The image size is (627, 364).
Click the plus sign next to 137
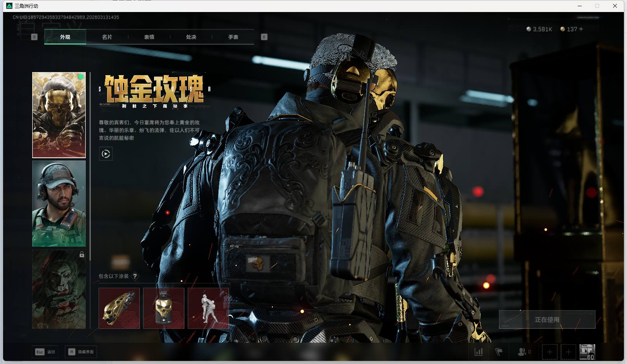pos(581,29)
